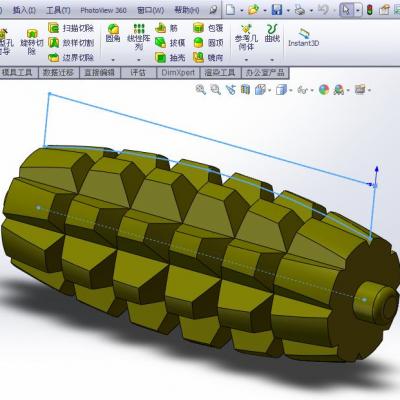The width and height of the screenshot is (400, 400).
Task: Switch to the 办公室产品 office products tab
Action: tap(265, 73)
